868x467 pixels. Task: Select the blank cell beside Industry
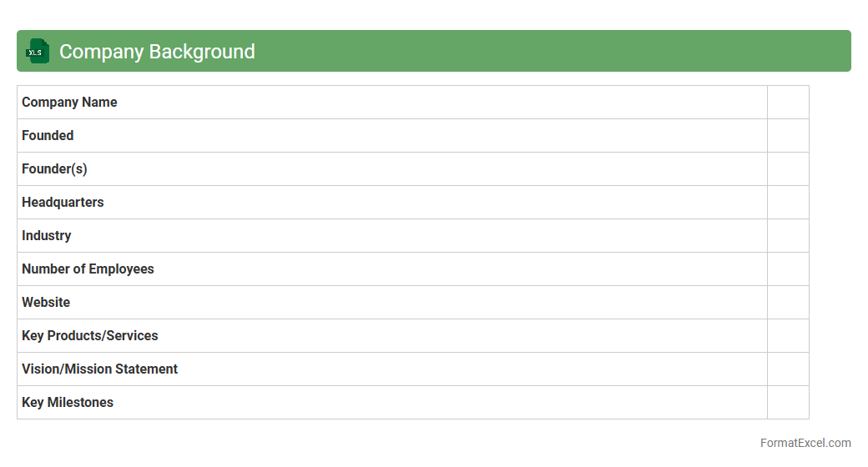tap(788, 236)
